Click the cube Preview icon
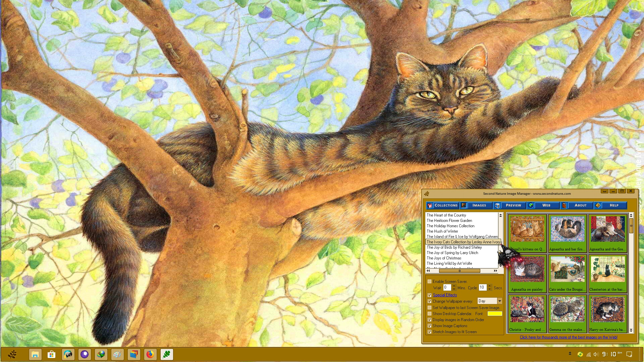 tap(497, 205)
